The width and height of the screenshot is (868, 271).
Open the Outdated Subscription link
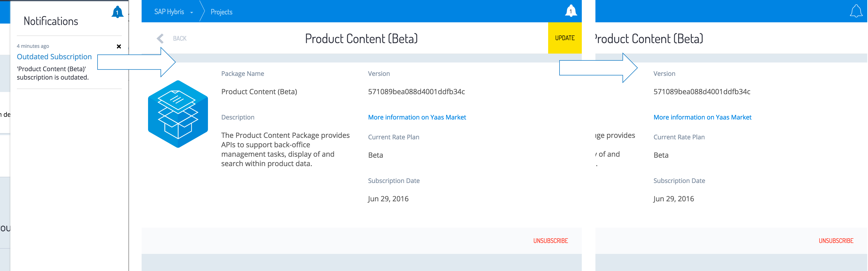click(54, 57)
